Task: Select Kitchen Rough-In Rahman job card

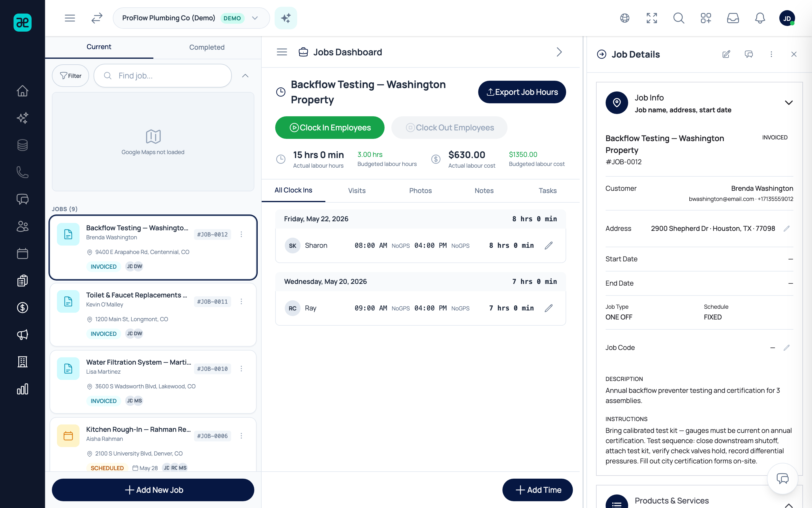Action: [153, 444]
